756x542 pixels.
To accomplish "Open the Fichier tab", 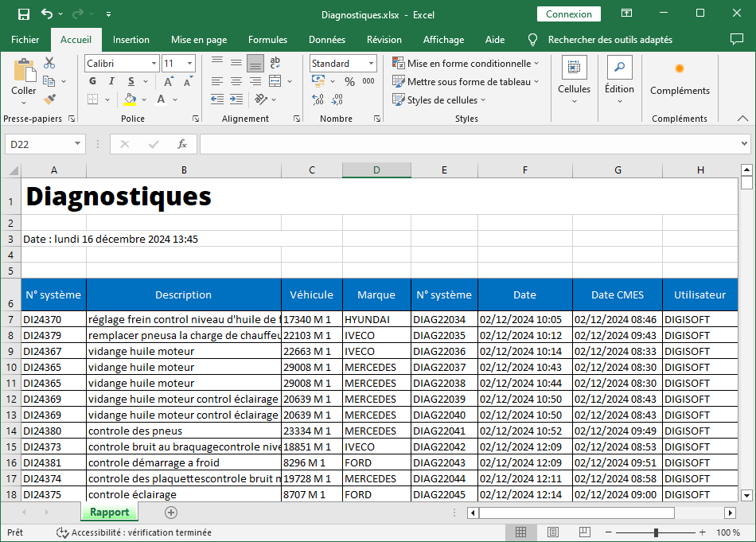I will point(25,40).
